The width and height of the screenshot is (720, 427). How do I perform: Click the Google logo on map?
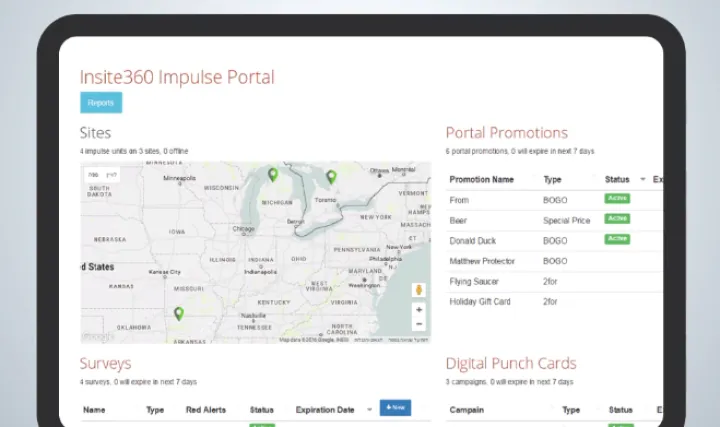[98, 337]
